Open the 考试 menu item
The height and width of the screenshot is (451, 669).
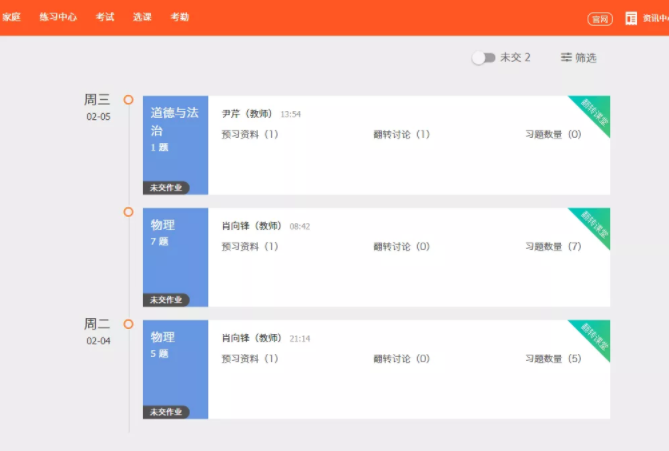tap(105, 17)
